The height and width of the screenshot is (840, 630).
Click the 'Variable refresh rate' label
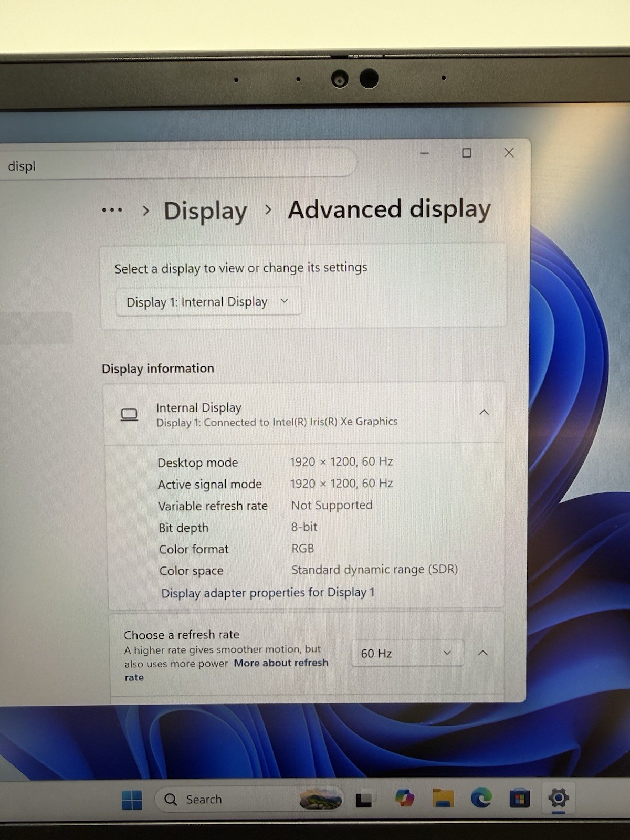point(213,506)
